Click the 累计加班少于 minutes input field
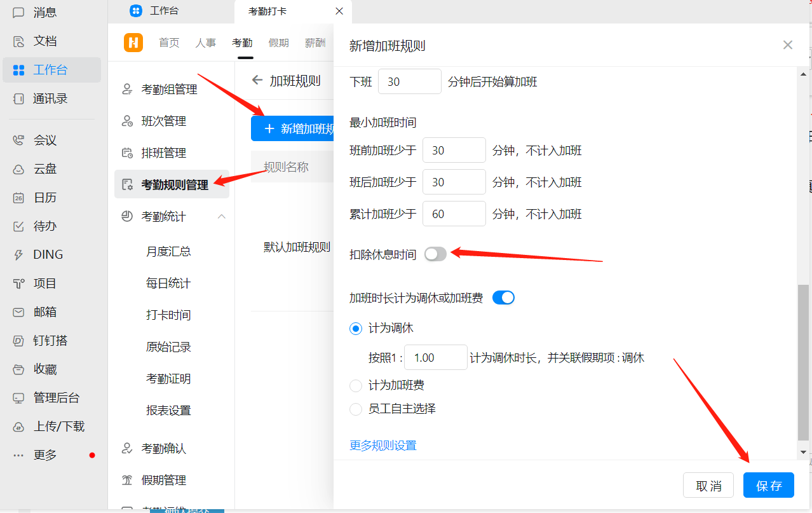The image size is (812, 513). [x=454, y=214]
